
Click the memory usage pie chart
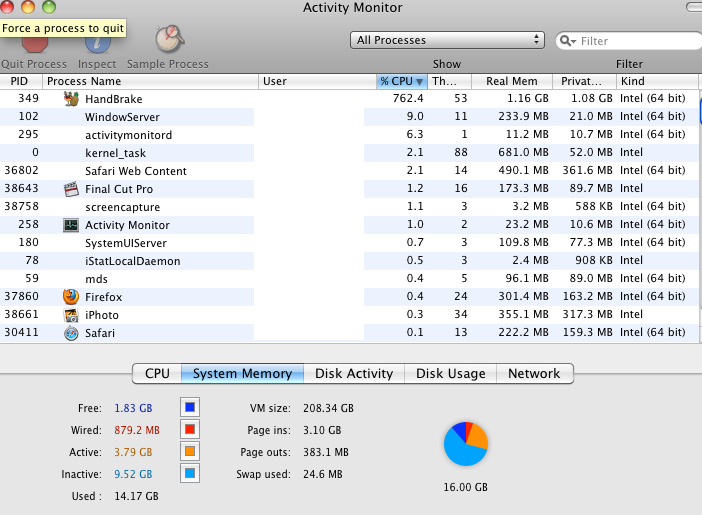(466, 443)
